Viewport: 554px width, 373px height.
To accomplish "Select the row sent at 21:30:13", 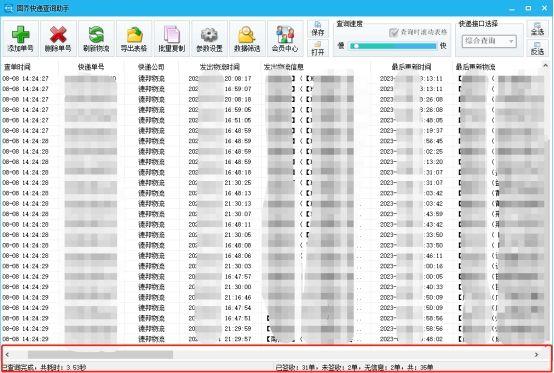I will 272,203.
